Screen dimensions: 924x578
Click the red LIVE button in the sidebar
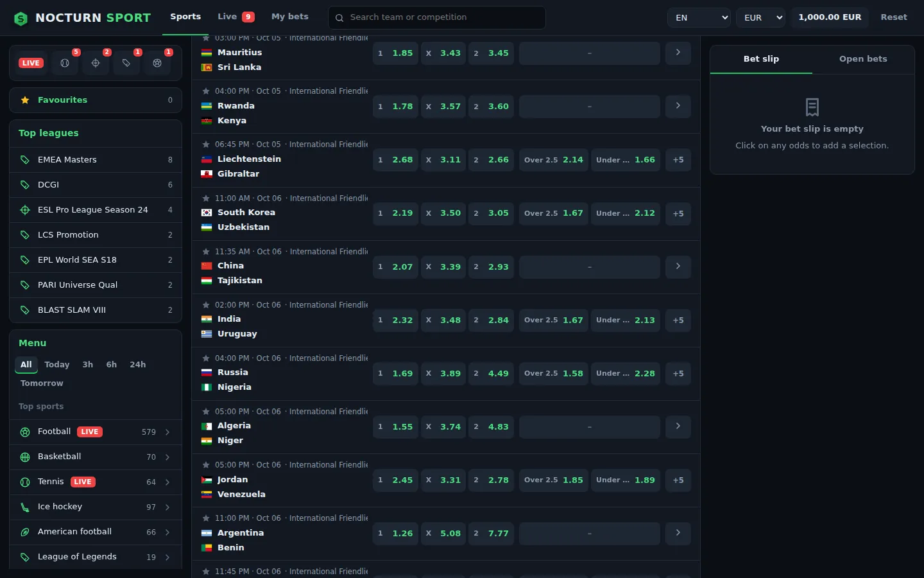[x=31, y=63]
